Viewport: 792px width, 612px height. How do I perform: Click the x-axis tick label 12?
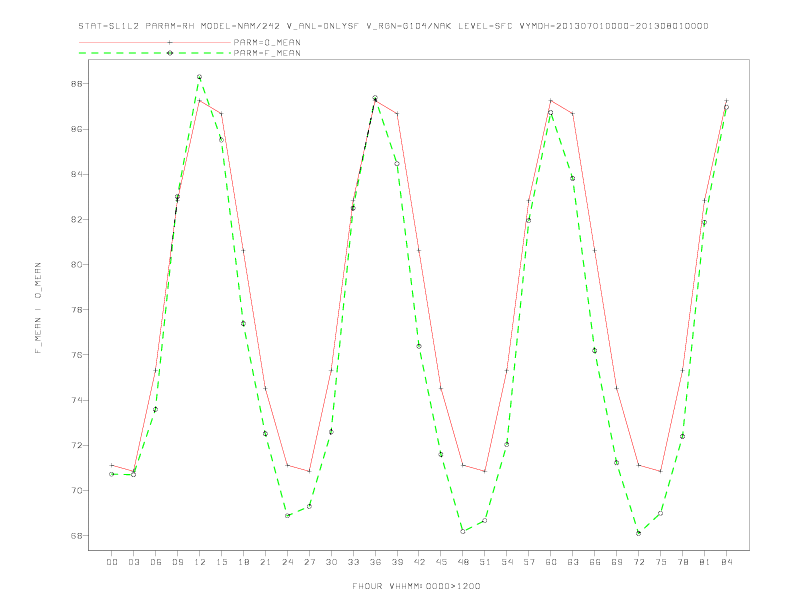tap(200, 562)
